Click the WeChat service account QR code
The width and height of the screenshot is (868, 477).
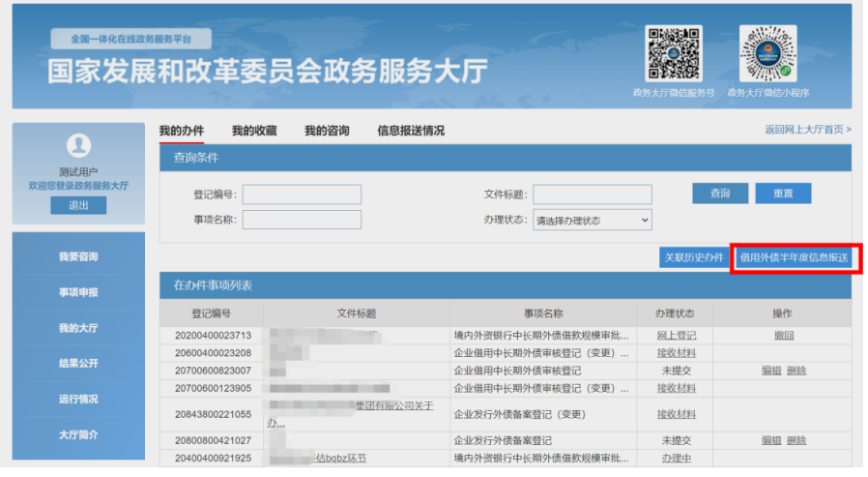point(674,53)
